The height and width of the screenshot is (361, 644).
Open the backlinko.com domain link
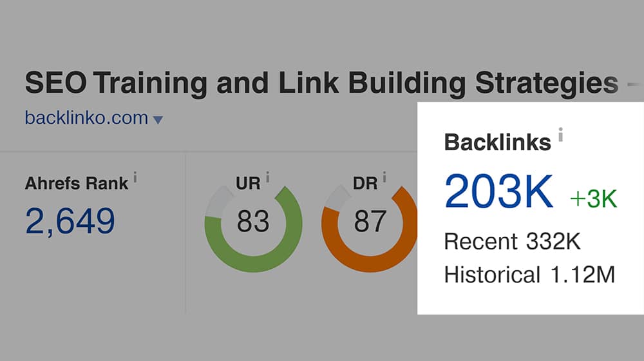coord(86,118)
